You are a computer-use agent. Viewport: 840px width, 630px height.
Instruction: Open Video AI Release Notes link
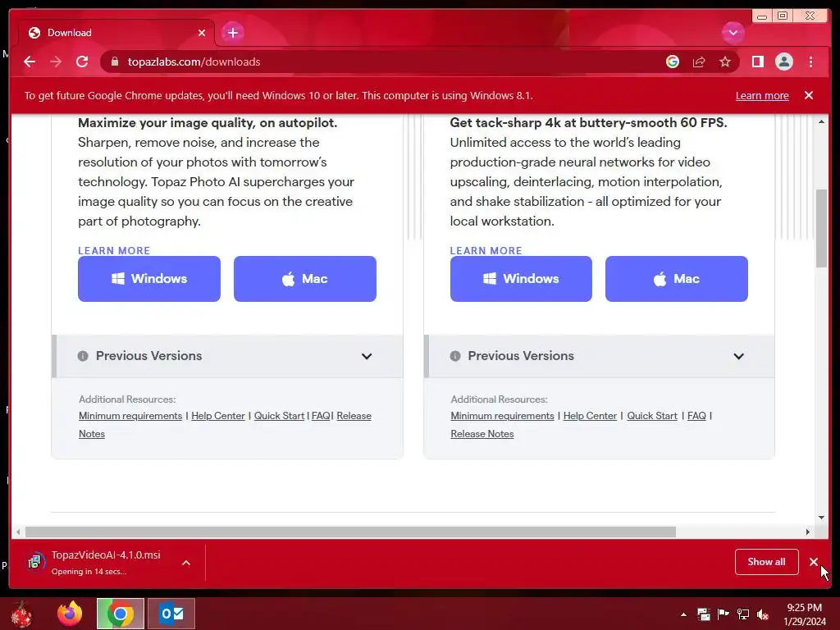pyautogui.click(x=482, y=434)
